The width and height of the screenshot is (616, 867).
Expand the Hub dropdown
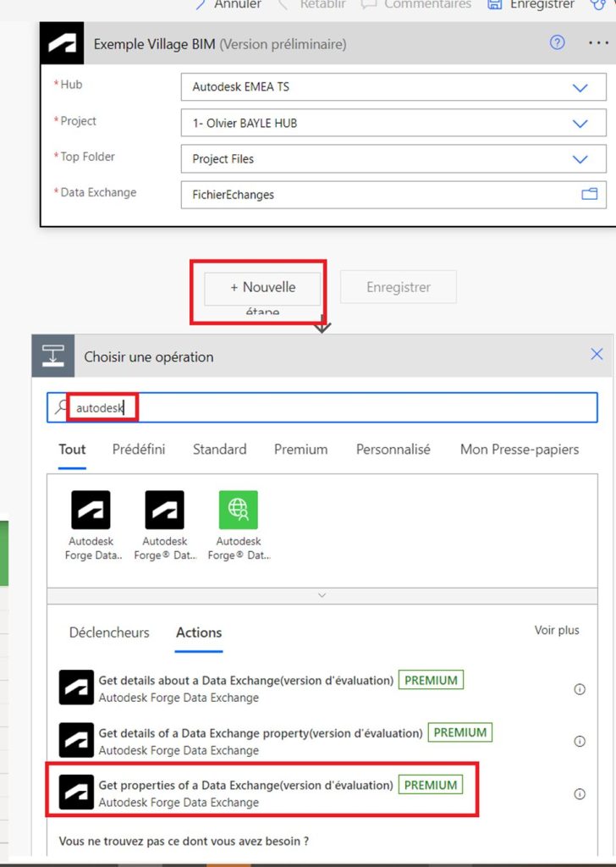click(580, 87)
